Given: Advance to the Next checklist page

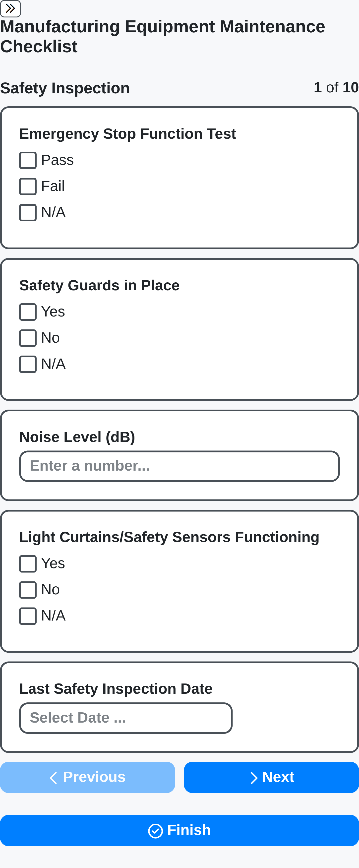Looking at the screenshot, I should 271,777.
